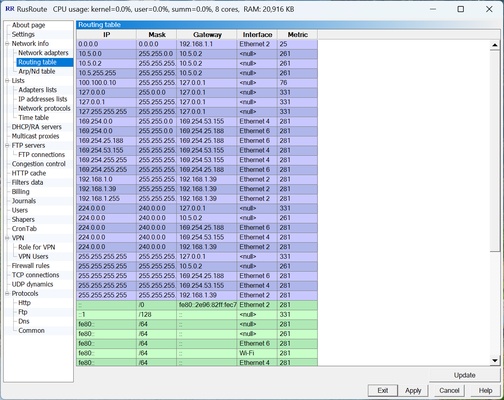Open FTP connections item
Viewport: 504px width, 400px height.
point(41,155)
